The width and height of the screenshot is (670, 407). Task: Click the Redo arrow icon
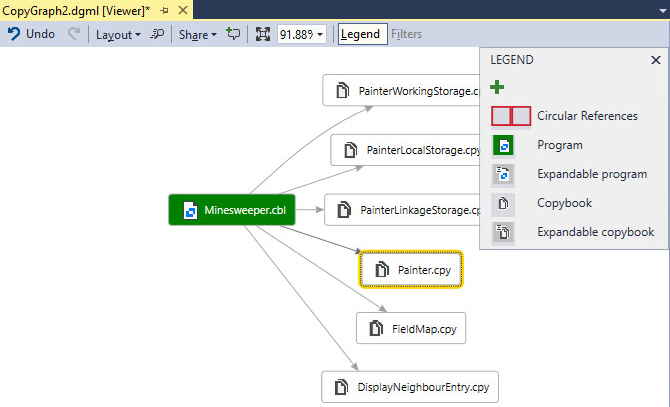click(x=74, y=34)
